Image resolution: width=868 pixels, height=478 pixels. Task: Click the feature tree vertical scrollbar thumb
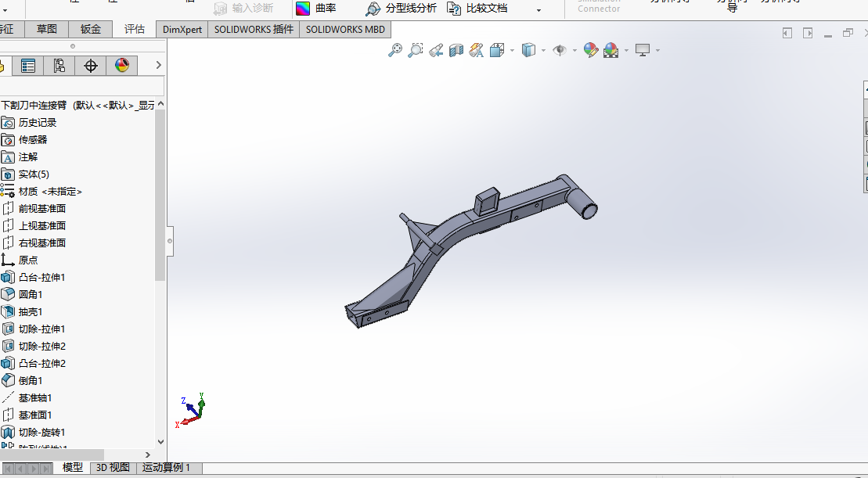[x=160, y=195]
